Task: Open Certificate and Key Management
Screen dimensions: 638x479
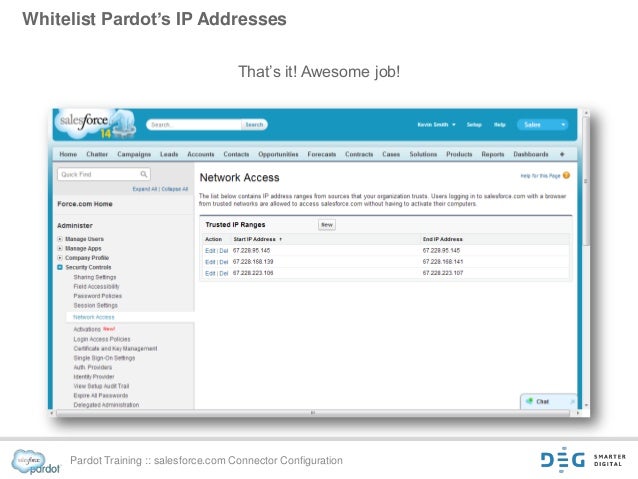Action: 116,348
